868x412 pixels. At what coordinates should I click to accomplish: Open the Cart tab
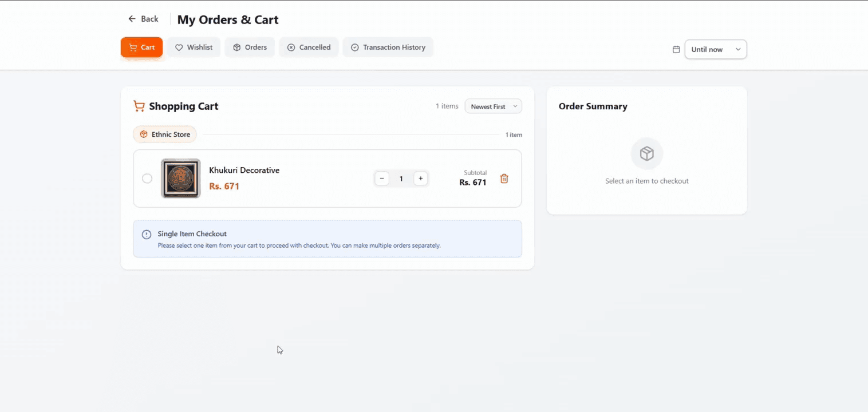click(x=141, y=47)
